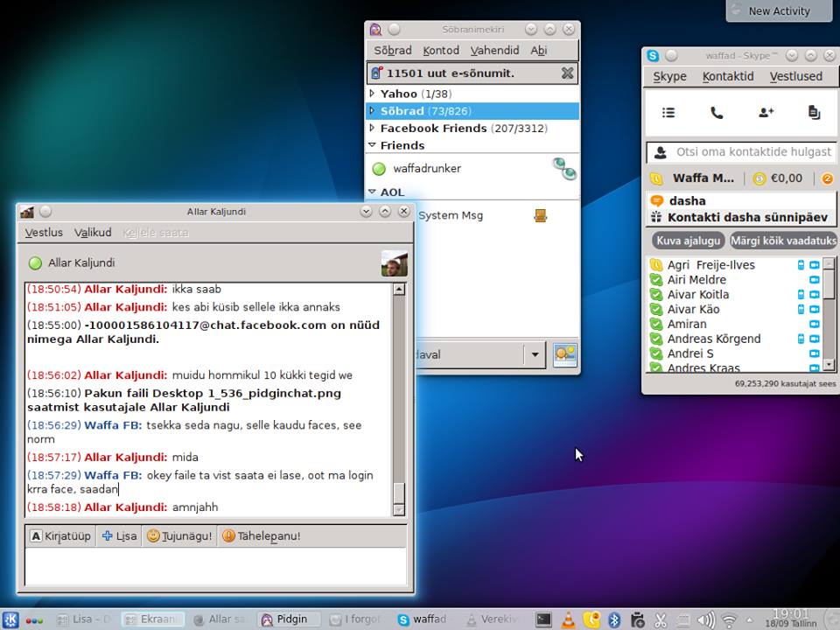The height and width of the screenshot is (630, 840).
Task: Click the volume speaker tray icon
Action: pos(706,619)
